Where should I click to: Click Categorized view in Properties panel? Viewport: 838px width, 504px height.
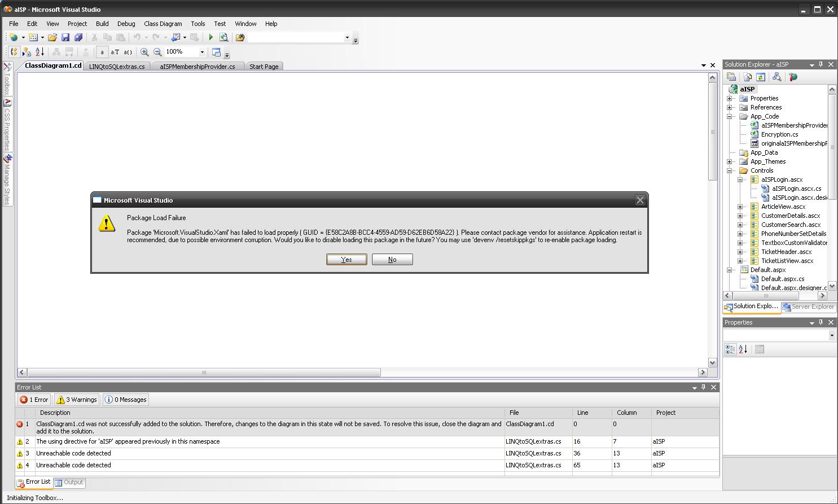[730, 349]
